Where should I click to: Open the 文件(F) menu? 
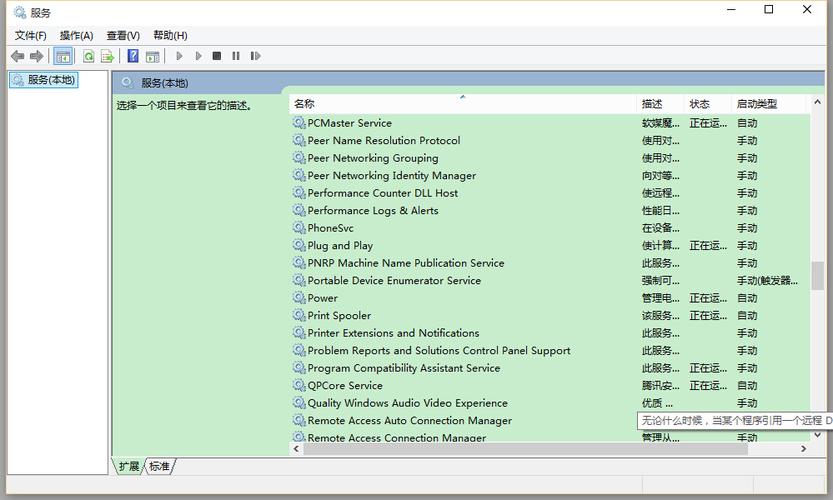[x=31, y=36]
